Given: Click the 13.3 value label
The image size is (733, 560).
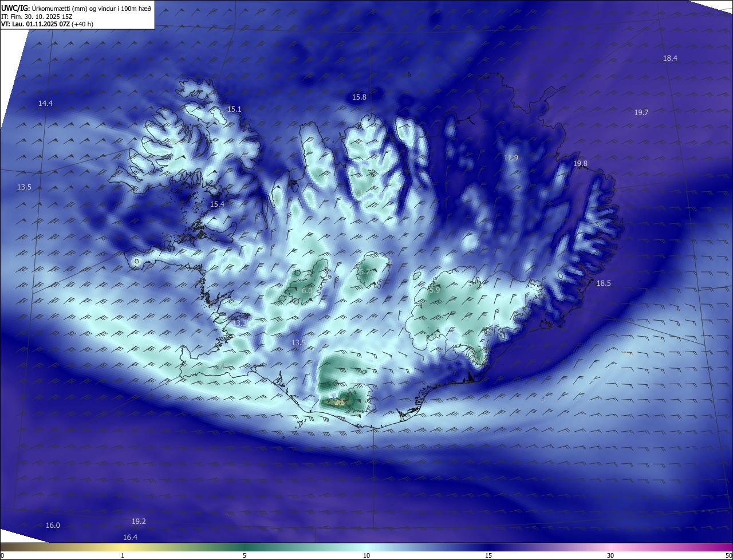Looking at the screenshot, I should 239,324.
